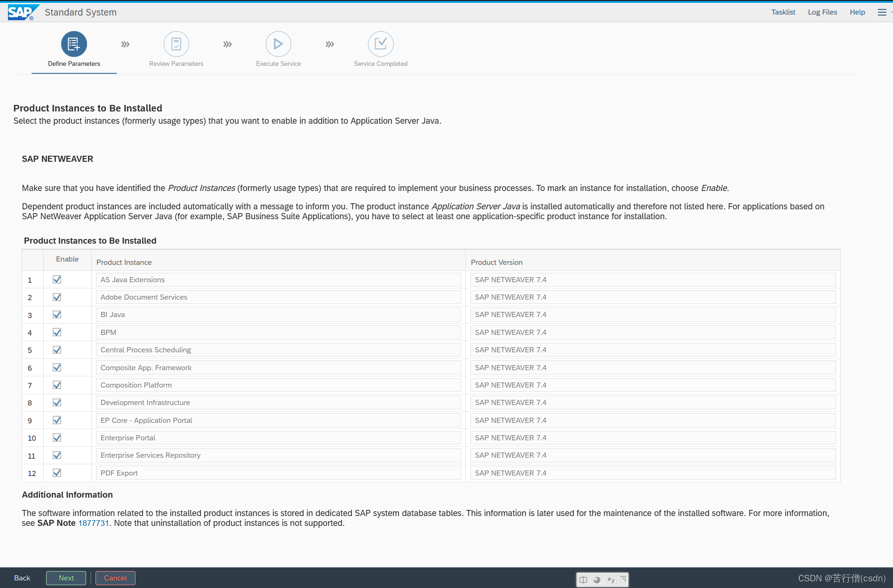
Task: Select row number 12 in the table
Action: click(32, 473)
